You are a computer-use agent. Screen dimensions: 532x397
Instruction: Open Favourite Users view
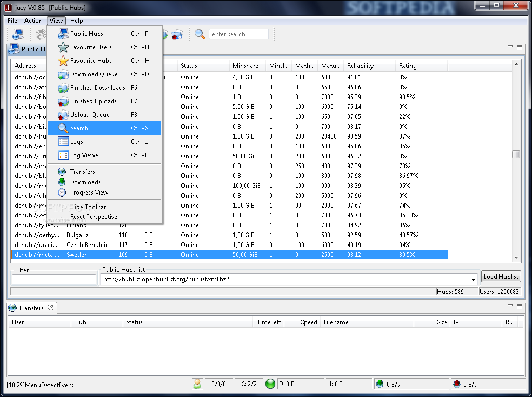[x=104, y=47]
